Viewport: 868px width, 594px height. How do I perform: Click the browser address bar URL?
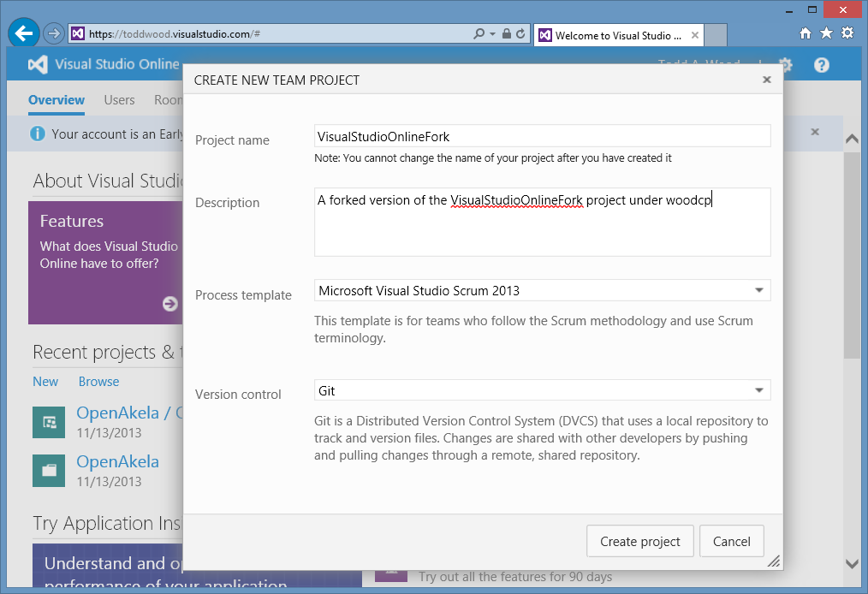click(x=175, y=33)
